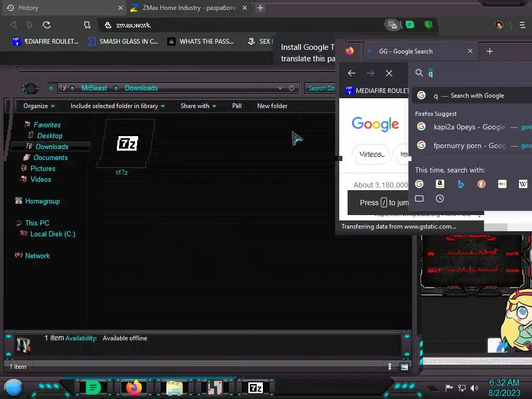Viewport: 532px width, 399px height.
Task: Open Firefox from the taskbar
Action: point(134,388)
